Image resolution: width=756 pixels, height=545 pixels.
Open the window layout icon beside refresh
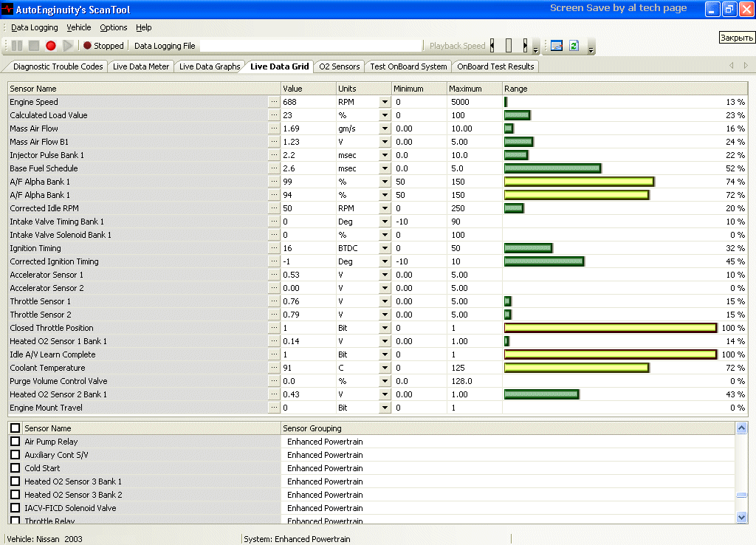click(x=557, y=46)
